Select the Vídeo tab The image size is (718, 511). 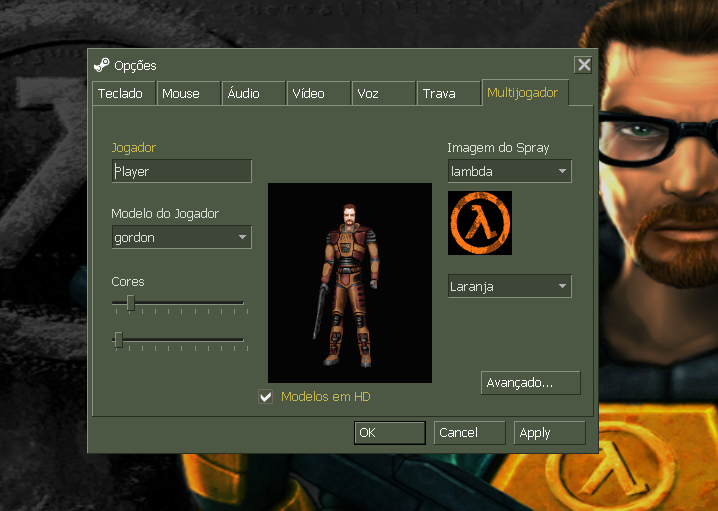click(x=319, y=93)
